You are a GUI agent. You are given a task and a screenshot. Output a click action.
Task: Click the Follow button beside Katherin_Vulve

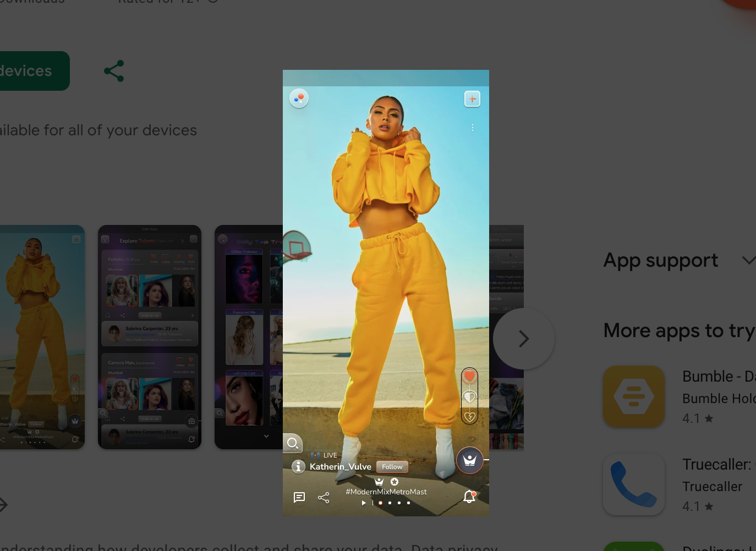(x=392, y=467)
